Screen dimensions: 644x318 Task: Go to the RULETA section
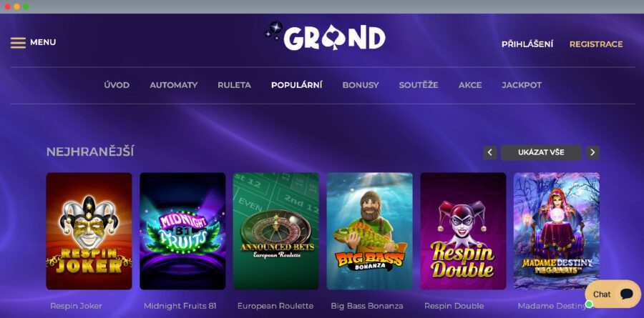click(x=234, y=85)
